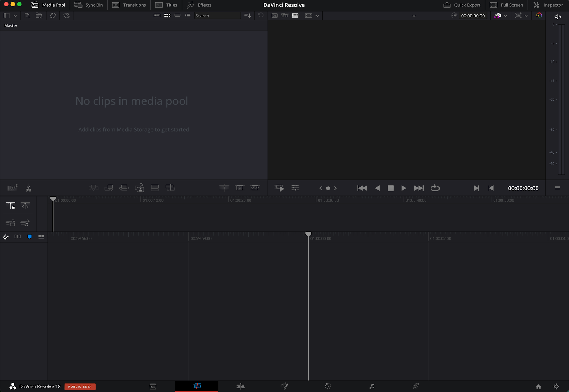Switch to the Titles panel
Screen dimensions: 569x392
[166, 5]
